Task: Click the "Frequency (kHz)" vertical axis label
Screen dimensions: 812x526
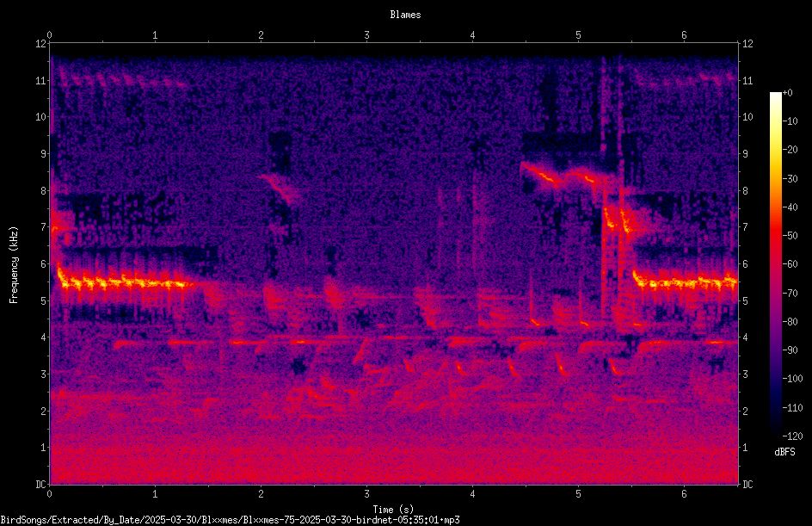Action: coord(14,265)
